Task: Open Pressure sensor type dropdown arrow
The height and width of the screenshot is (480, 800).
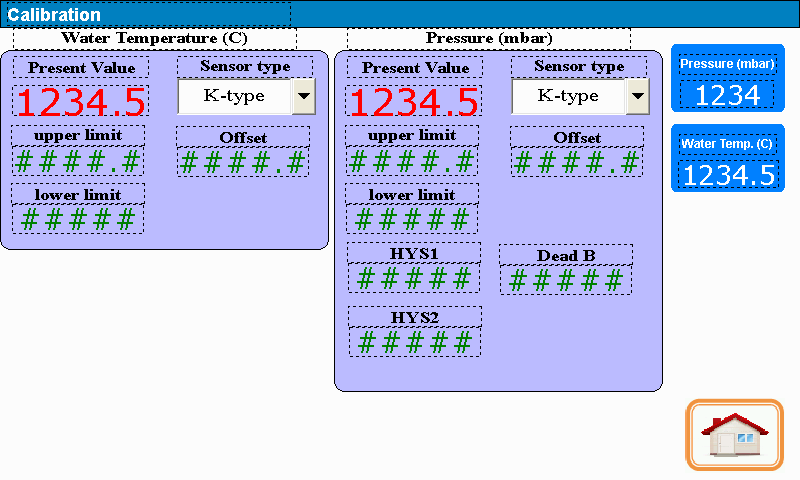Action: pos(637,97)
